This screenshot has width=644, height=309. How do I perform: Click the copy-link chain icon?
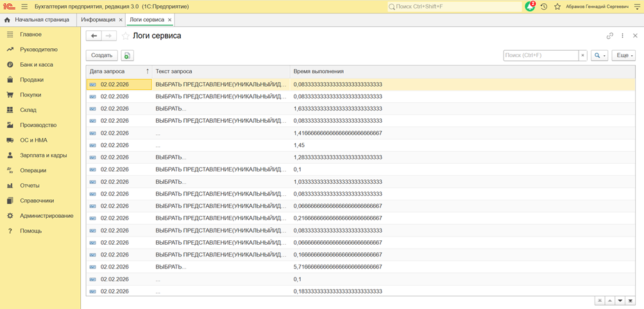click(x=610, y=36)
